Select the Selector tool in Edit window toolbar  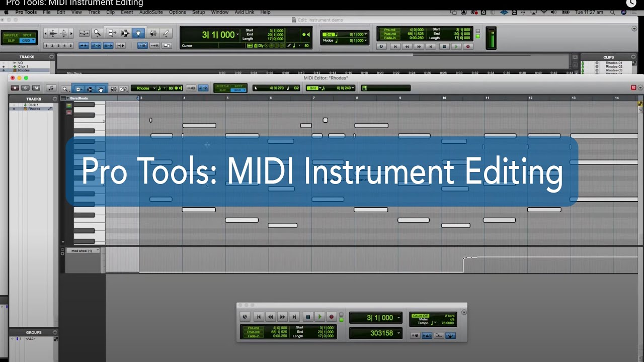click(x=125, y=33)
